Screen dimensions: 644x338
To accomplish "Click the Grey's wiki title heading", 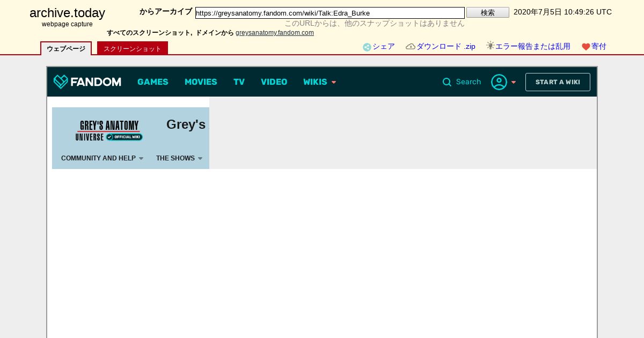I will click(x=186, y=124).
